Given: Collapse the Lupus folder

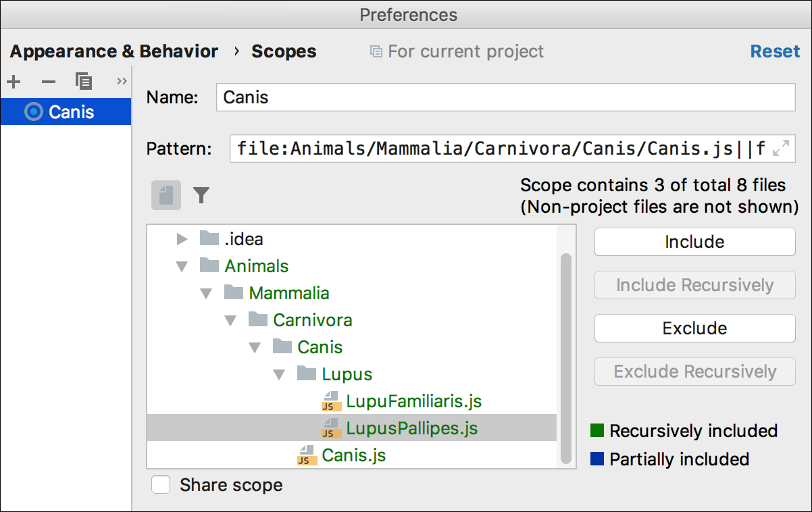Looking at the screenshot, I should 279,374.
